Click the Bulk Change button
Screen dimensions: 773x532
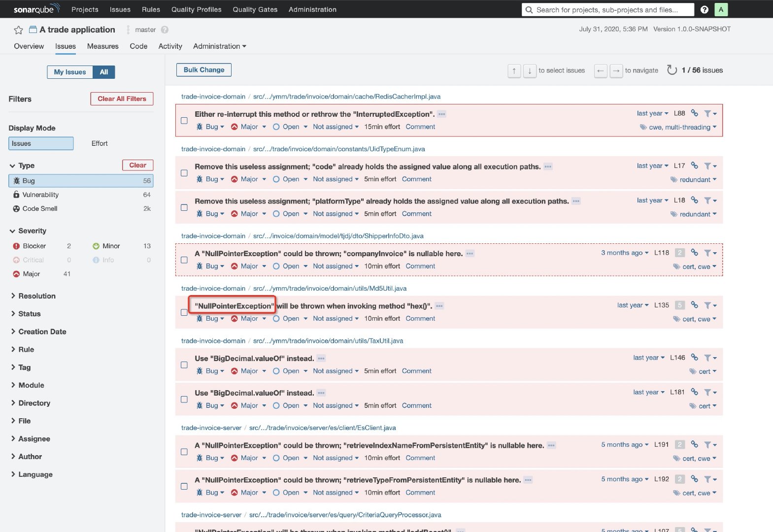click(204, 70)
